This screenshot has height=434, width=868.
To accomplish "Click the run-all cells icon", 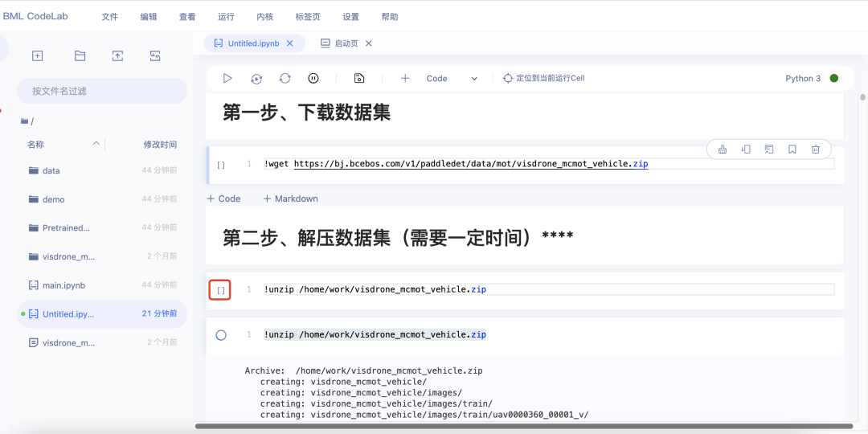I will coord(256,79).
